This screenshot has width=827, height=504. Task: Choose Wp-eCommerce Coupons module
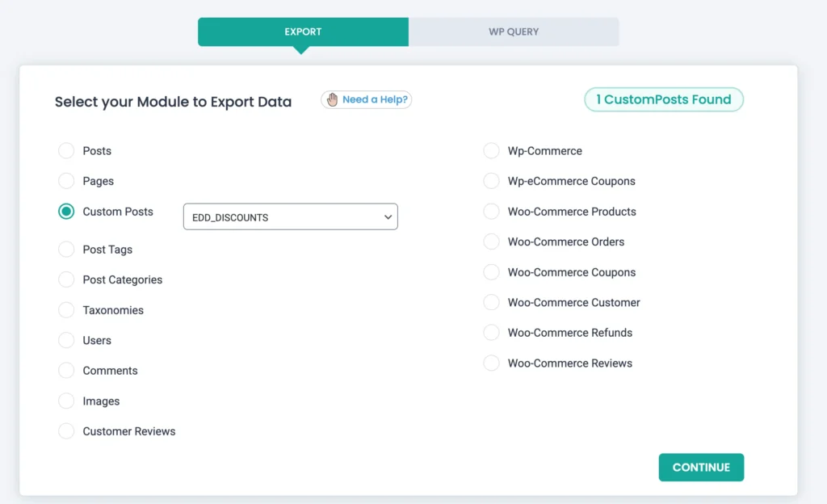pyautogui.click(x=491, y=181)
